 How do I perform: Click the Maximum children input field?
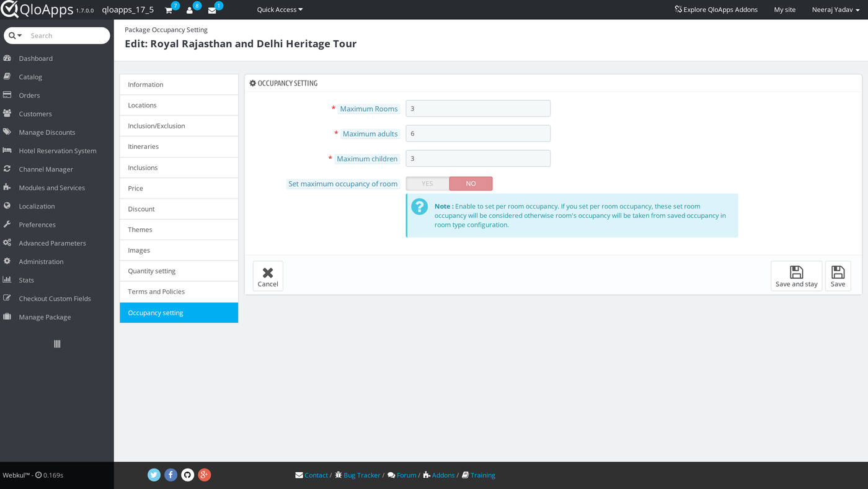(x=478, y=158)
